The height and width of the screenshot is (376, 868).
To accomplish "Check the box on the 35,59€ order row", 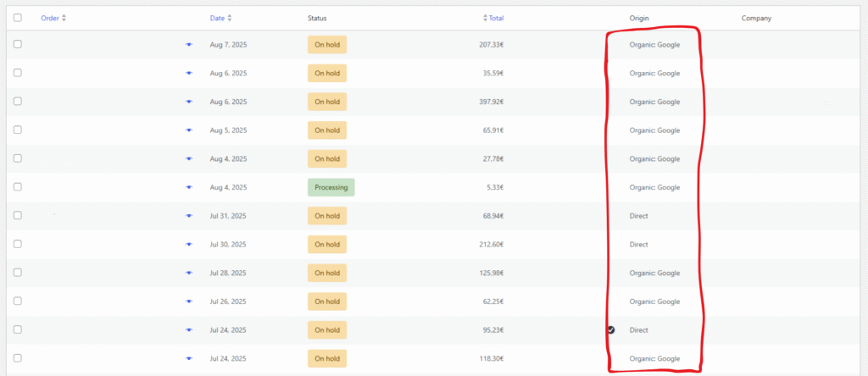I will [18, 73].
